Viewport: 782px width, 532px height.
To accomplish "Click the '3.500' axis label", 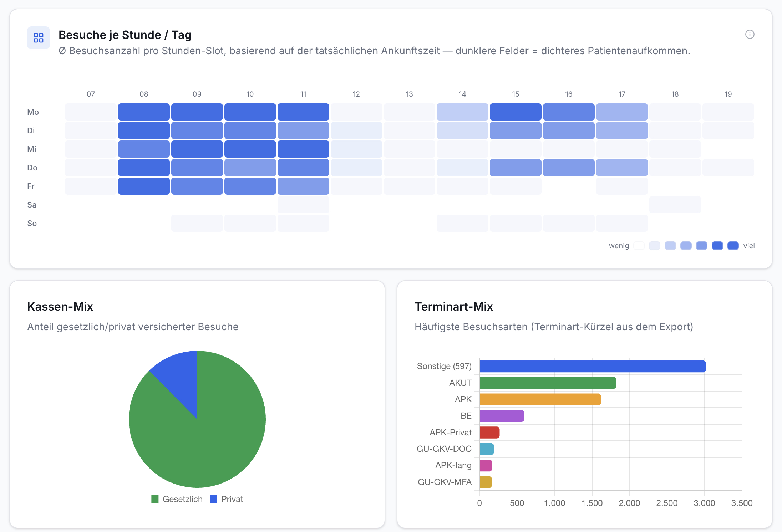I will 742,503.
